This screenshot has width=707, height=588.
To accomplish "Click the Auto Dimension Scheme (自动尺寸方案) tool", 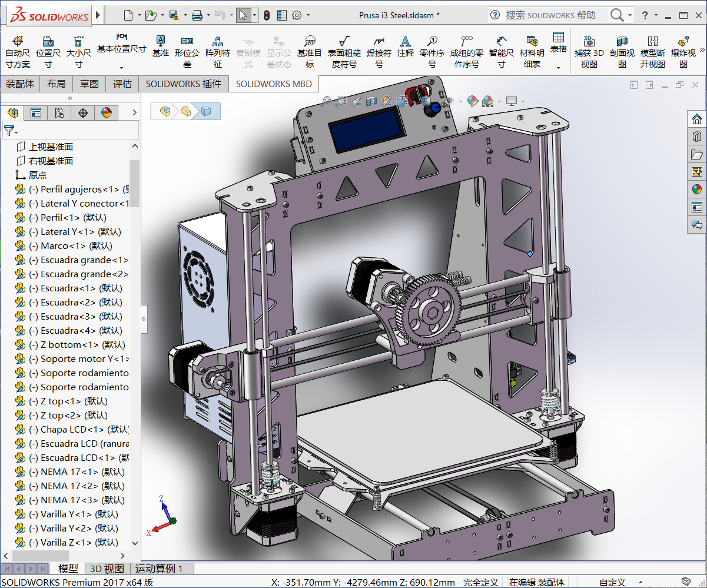I will [x=18, y=51].
